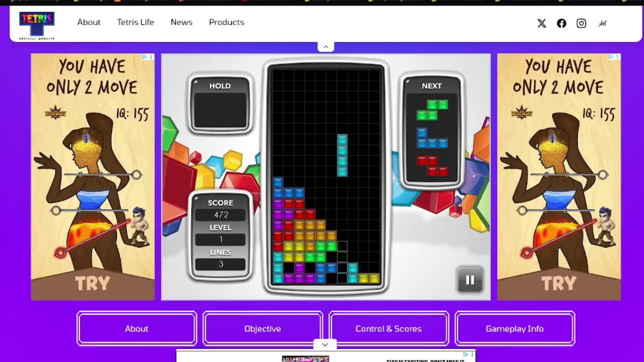The image size is (644, 362).
Task: Click the blue J piece in NEXT queue
Action: point(432,138)
